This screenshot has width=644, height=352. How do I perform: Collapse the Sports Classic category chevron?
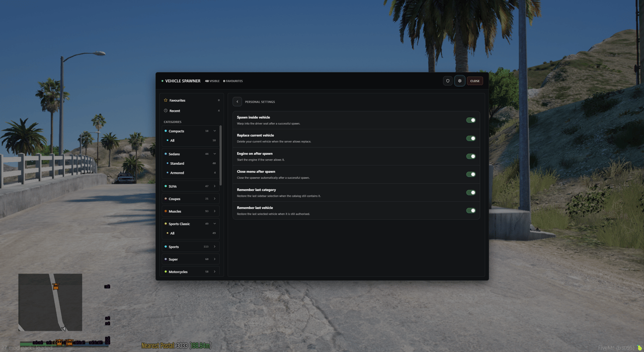pyautogui.click(x=214, y=224)
